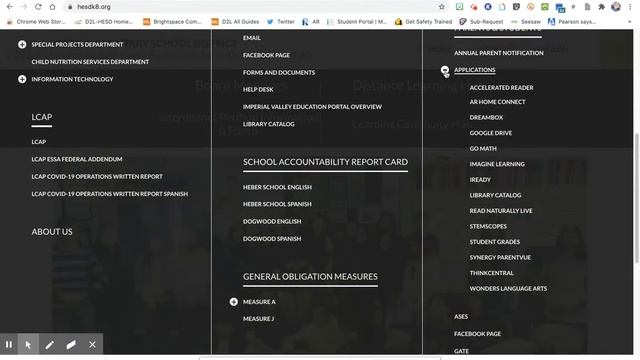The width and height of the screenshot is (640, 360).
Task: Open the Brightspace Community bookmark
Action: coord(172,22)
